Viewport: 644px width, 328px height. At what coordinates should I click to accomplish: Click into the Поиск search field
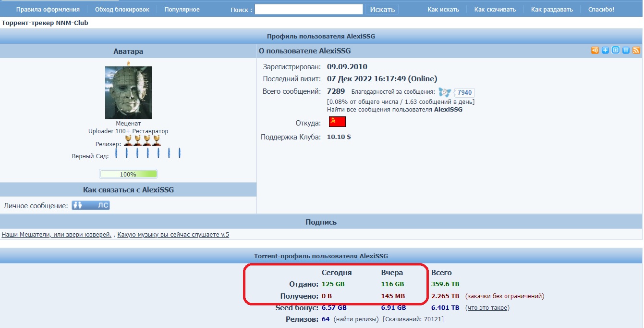point(308,9)
